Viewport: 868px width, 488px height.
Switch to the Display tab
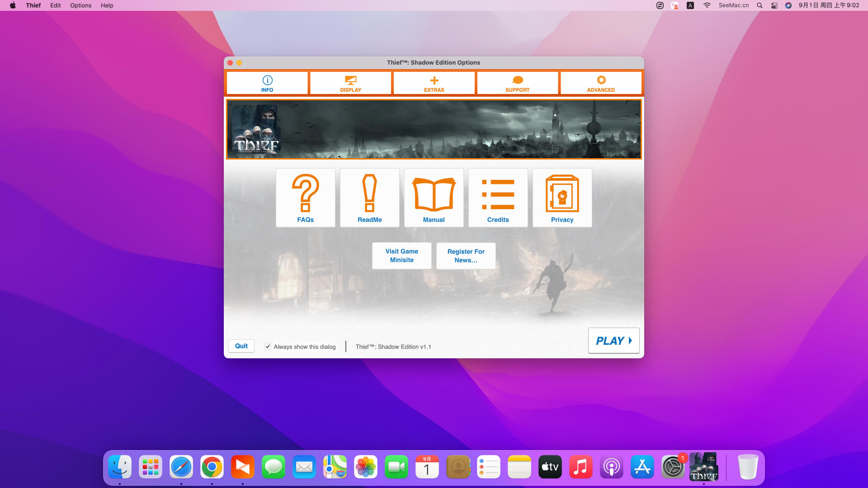tap(350, 83)
